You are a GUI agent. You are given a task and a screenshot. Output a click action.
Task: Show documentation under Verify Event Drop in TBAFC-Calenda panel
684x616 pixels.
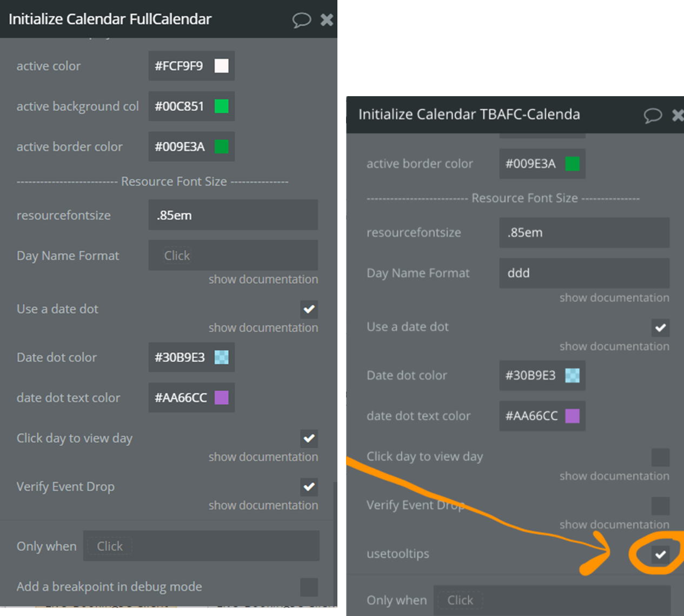pos(614,525)
